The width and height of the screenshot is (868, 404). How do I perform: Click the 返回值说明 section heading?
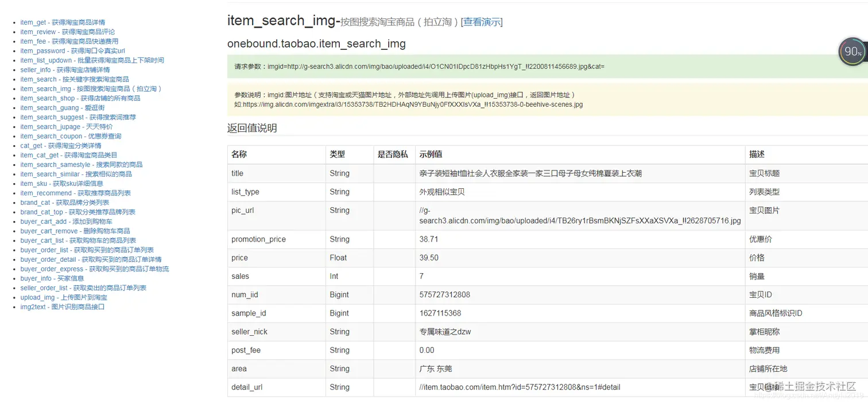click(252, 128)
